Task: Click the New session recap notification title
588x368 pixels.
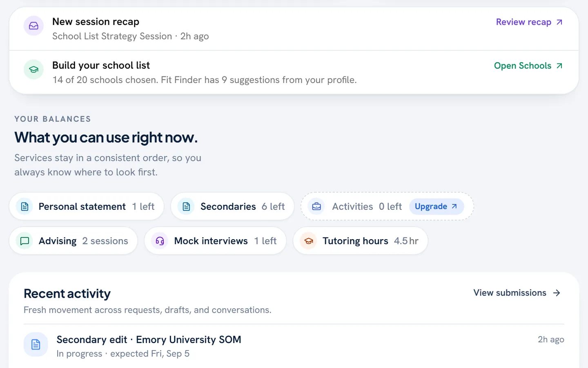Action: [96, 22]
